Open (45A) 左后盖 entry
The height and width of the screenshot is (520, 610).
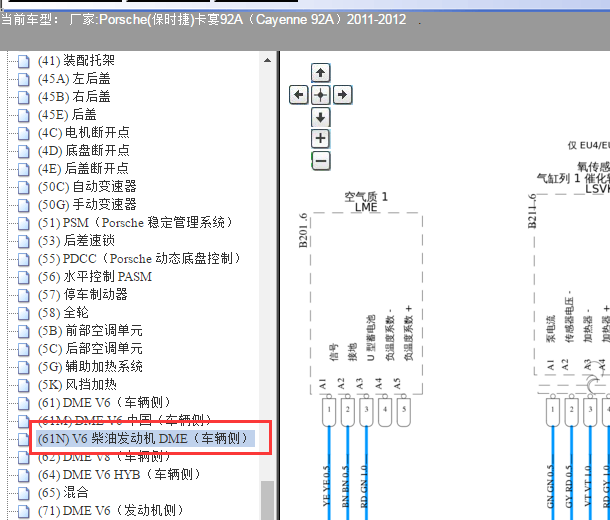74,79
